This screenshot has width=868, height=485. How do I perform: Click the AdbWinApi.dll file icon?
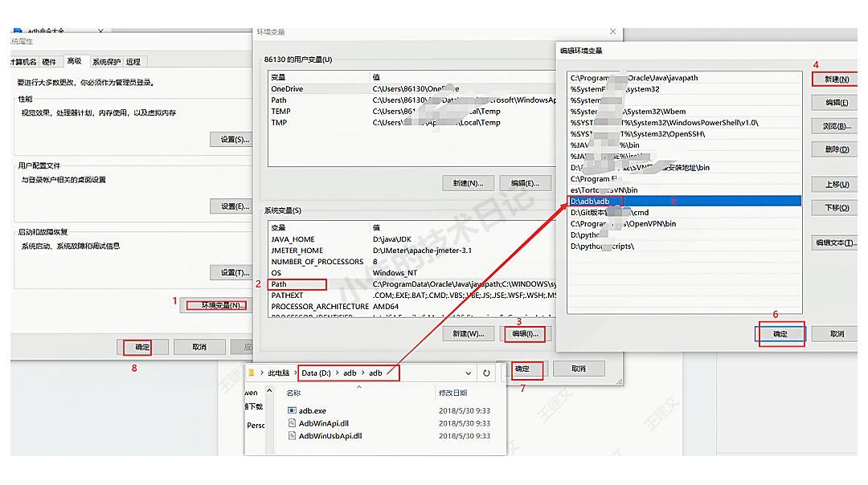pos(292,423)
